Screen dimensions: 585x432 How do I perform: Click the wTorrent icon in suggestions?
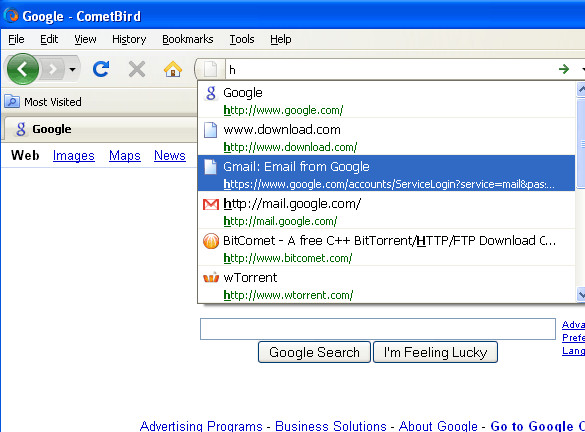(211, 278)
